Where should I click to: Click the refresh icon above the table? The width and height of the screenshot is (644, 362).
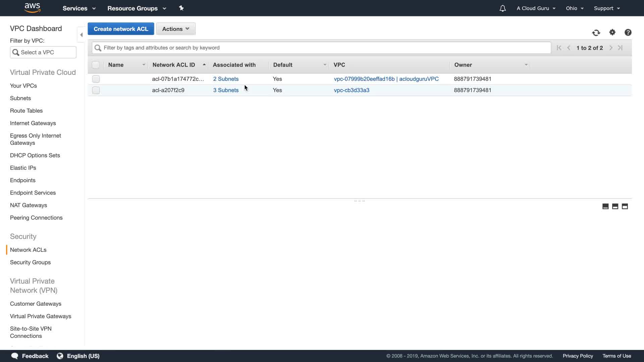coord(596,33)
